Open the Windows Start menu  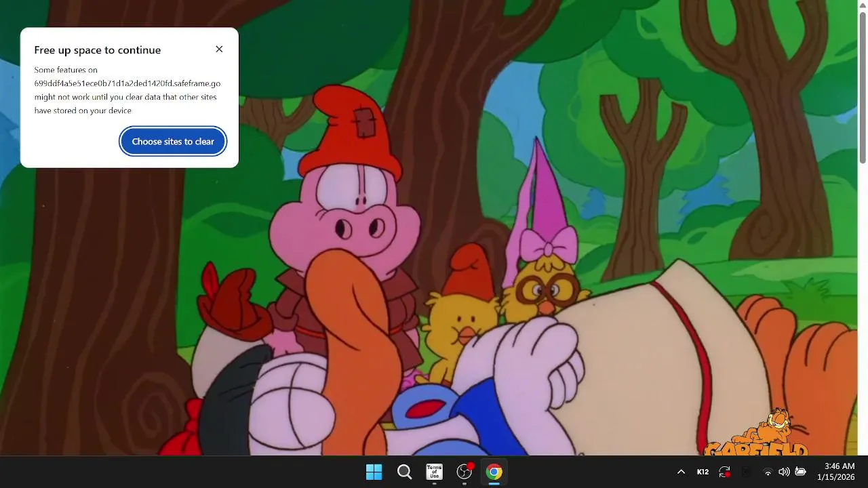pos(374,472)
